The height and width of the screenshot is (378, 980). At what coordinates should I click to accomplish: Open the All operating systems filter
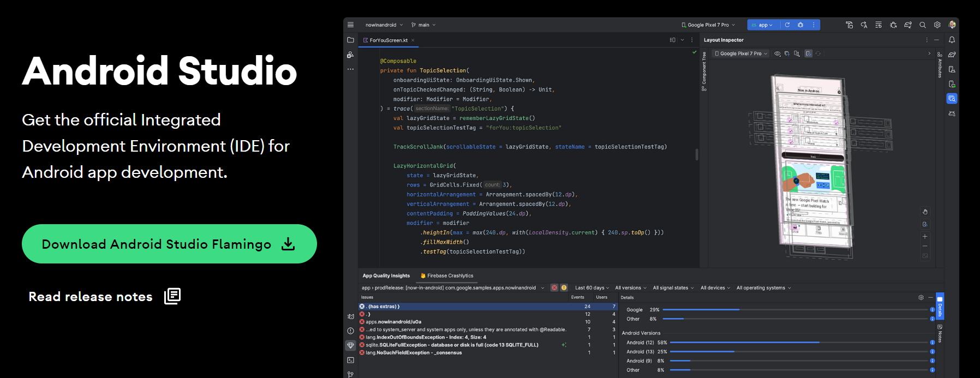763,288
